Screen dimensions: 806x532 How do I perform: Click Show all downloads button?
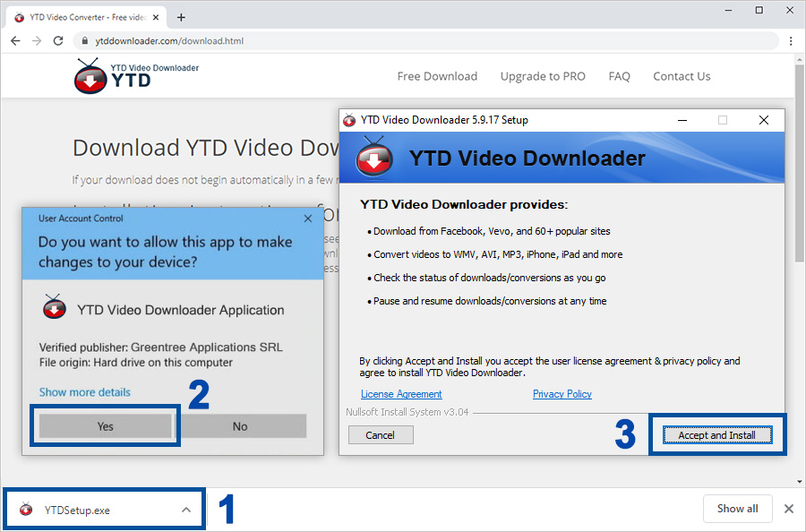pos(738,509)
